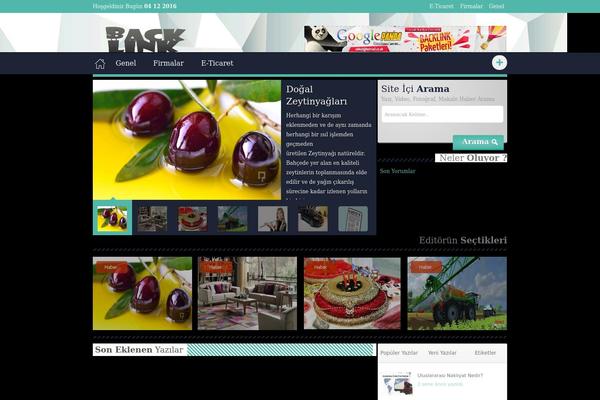Click the large olives slider image
600x400 pixels.
point(187,140)
